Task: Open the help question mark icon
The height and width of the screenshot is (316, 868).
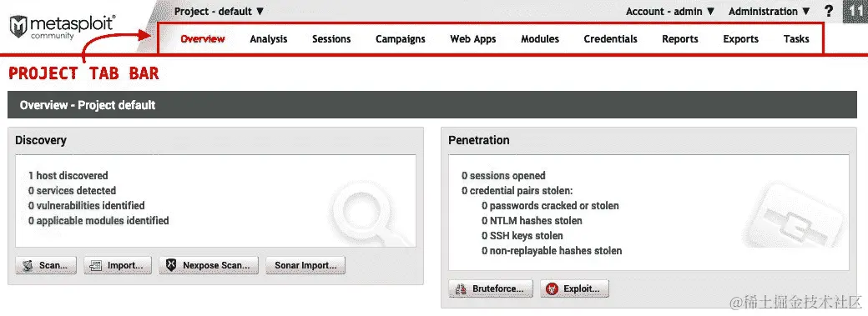Action: [x=828, y=11]
